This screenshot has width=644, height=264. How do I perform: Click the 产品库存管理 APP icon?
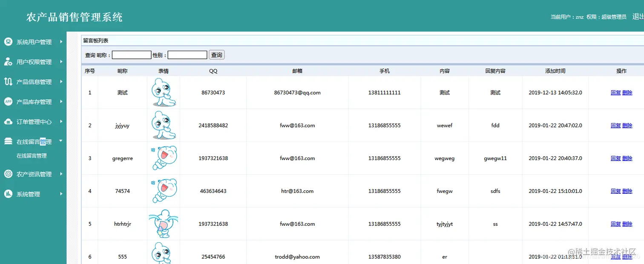(x=8, y=101)
